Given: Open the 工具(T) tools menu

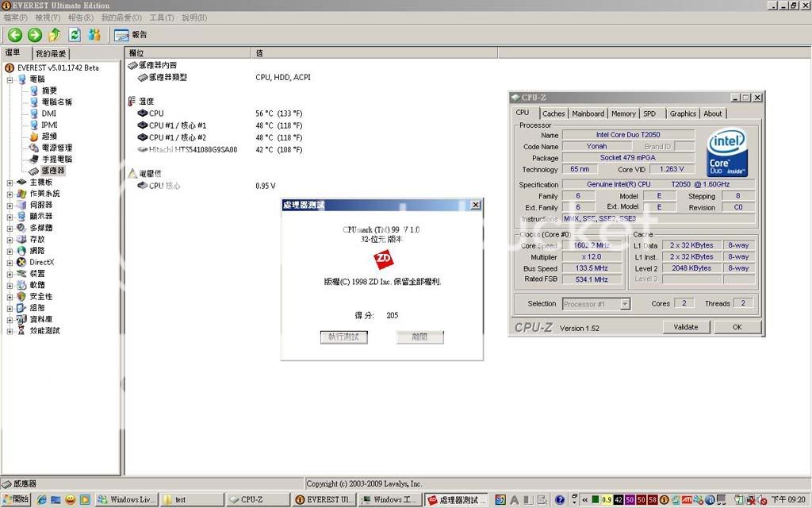Looking at the screenshot, I should click(162, 17).
